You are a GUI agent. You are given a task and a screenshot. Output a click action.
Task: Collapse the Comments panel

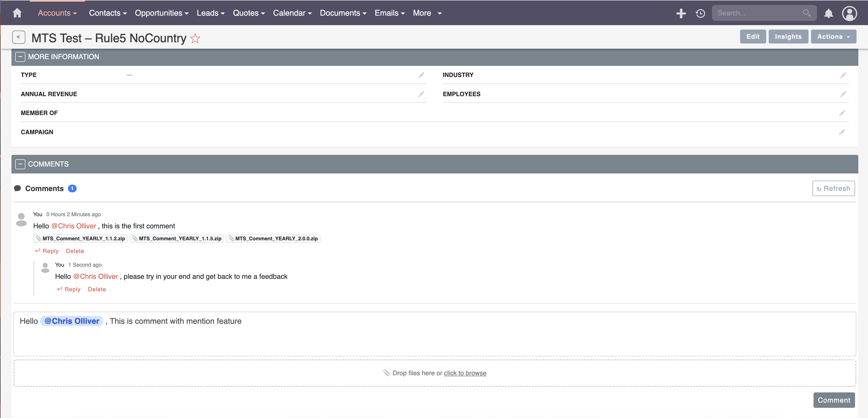20,164
